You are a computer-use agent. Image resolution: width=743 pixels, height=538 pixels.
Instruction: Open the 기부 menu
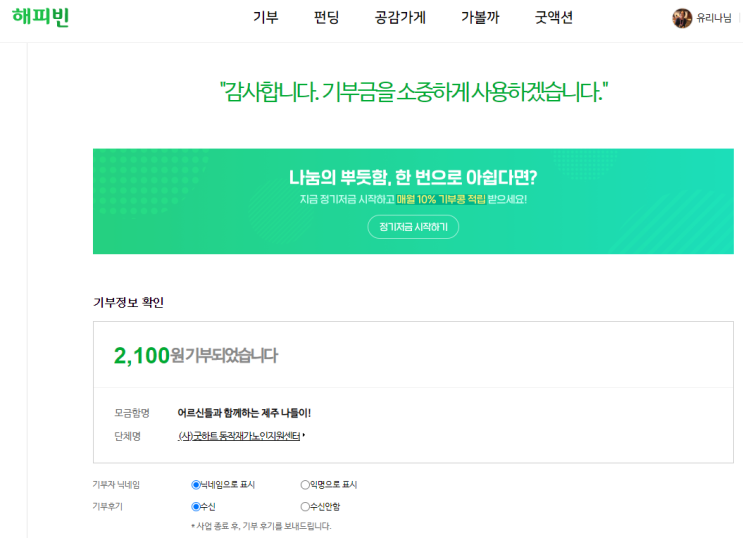pyautogui.click(x=266, y=18)
